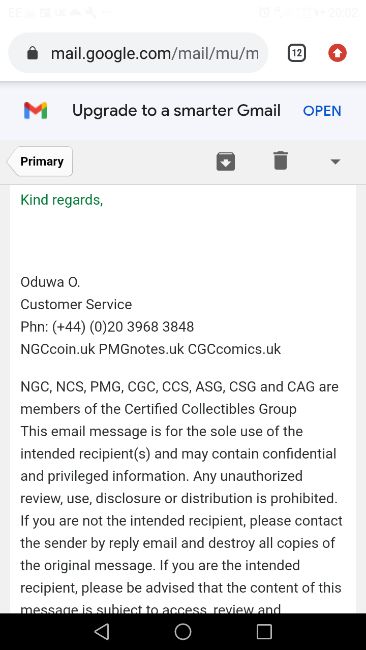Tap the padlock icon in the address bar
The image size is (366, 650).
tap(32, 53)
